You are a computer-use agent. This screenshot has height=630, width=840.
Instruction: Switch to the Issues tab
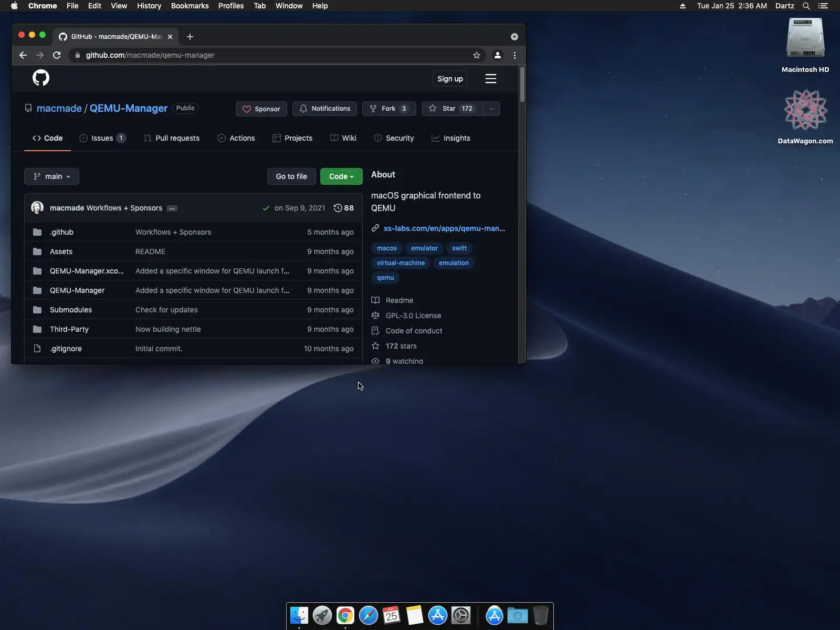pyautogui.click(x=102, y=138)
